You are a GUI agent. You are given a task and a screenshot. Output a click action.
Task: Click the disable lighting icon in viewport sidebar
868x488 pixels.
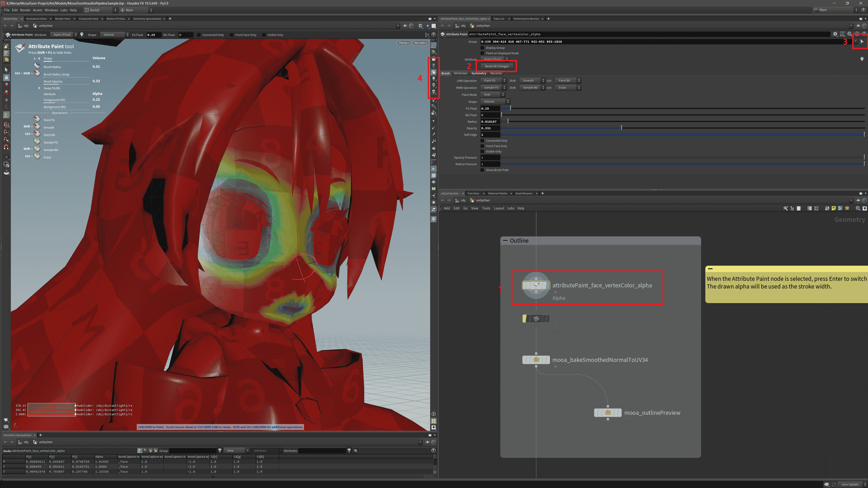[x=434, y=65]
